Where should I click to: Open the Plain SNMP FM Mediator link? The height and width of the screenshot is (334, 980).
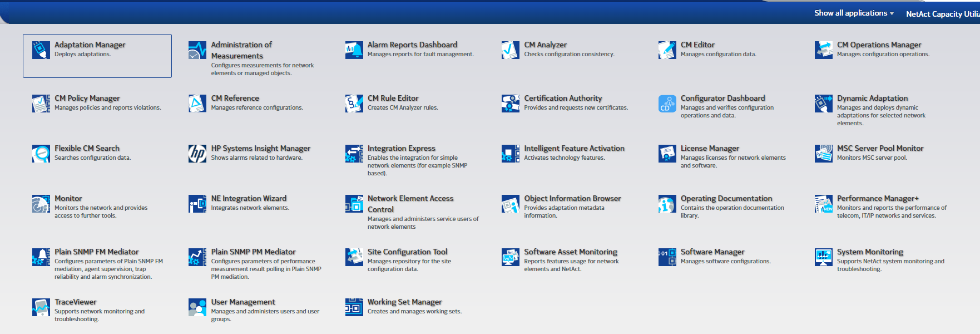pos(96,252)
